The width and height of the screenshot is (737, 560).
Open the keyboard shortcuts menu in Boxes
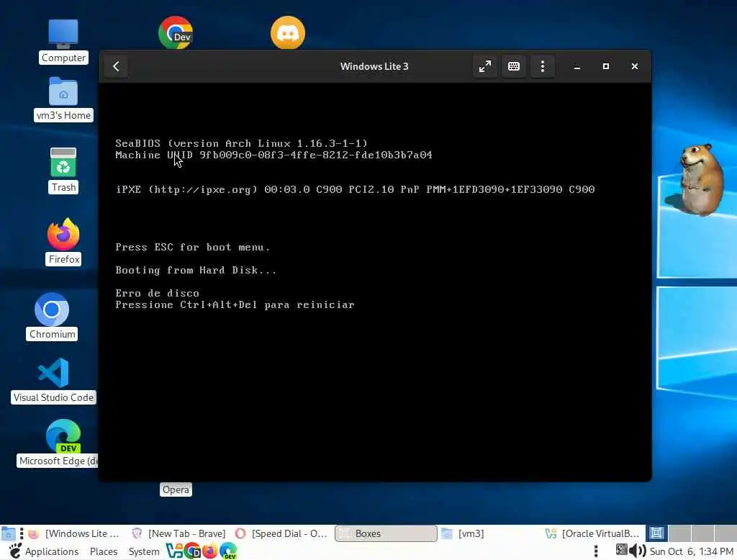(x=514, y=66)
